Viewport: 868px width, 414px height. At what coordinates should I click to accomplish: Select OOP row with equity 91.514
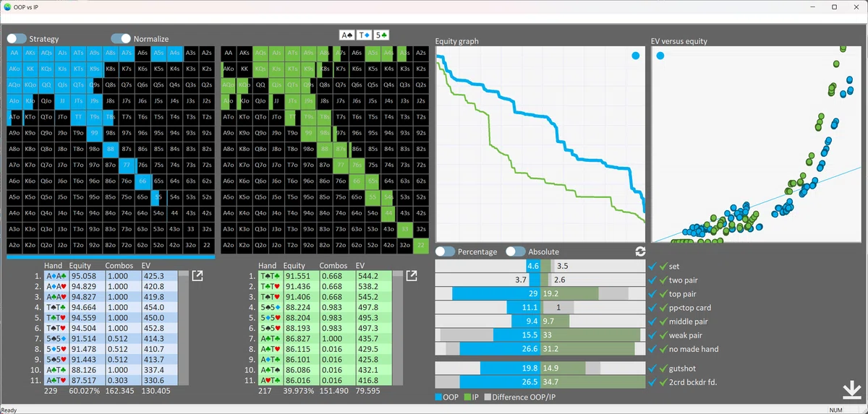(110, 338)
